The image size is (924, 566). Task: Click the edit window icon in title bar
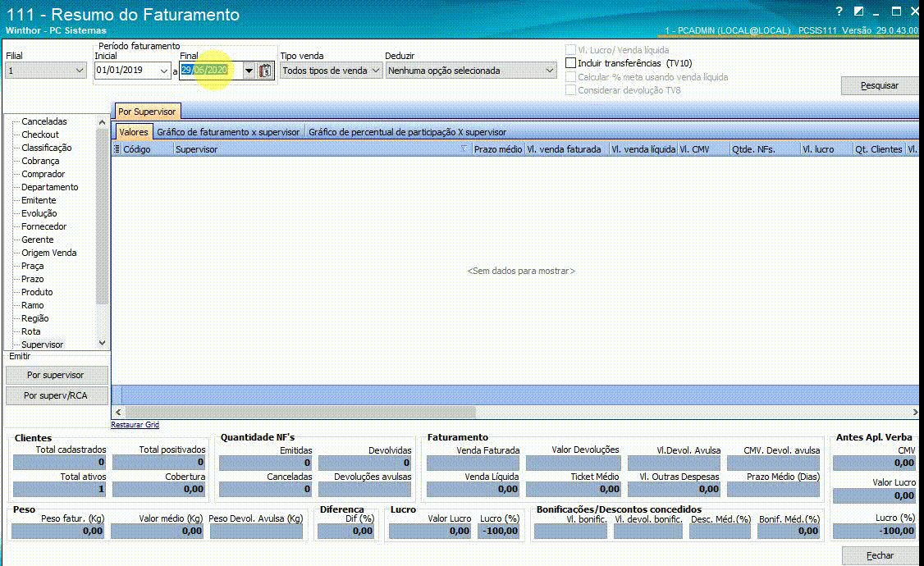pyautogui.click(x=858, y=11)
